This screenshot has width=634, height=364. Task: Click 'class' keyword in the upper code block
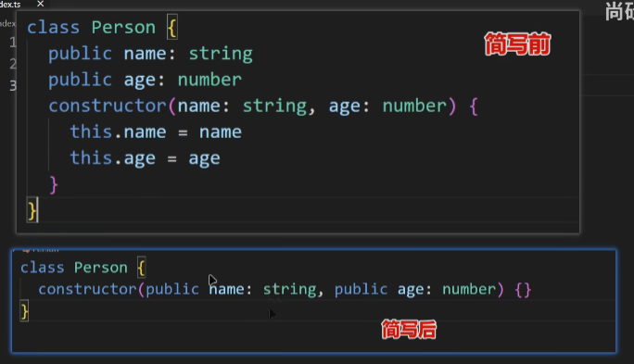click(x=53, y=28)
